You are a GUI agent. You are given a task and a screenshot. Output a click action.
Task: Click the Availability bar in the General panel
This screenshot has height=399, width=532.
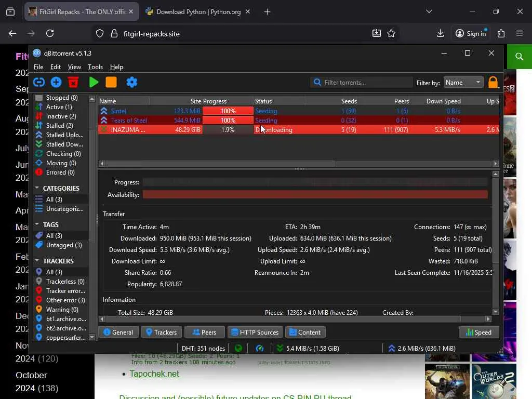[x=315, y=194]
